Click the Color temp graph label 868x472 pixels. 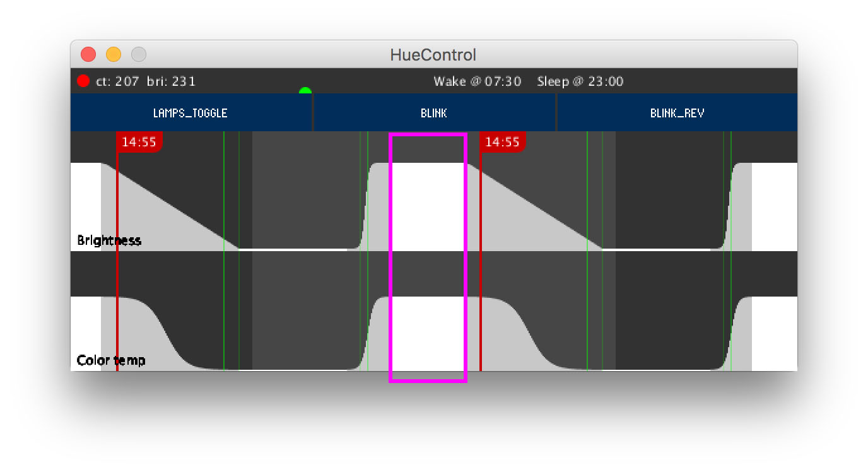(111, 360)
